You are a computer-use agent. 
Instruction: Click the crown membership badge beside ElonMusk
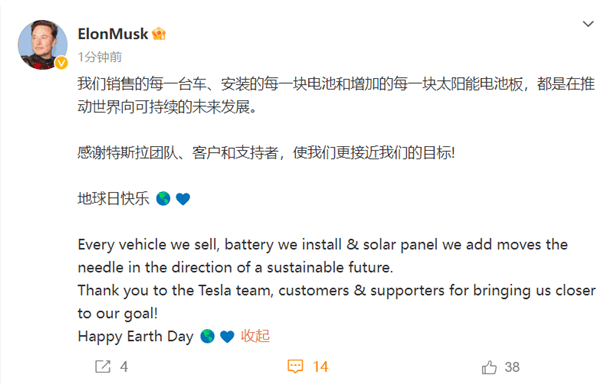click(x=159, y=34)
